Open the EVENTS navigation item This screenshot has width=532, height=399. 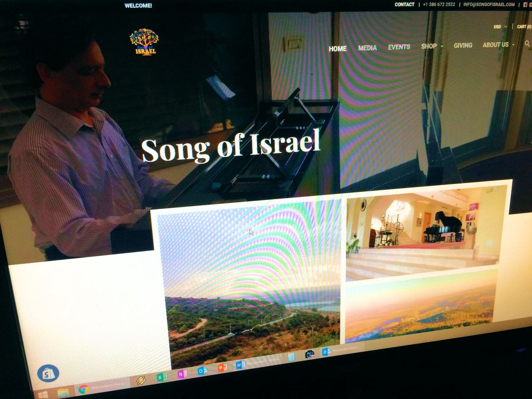[x=399, y=47]
